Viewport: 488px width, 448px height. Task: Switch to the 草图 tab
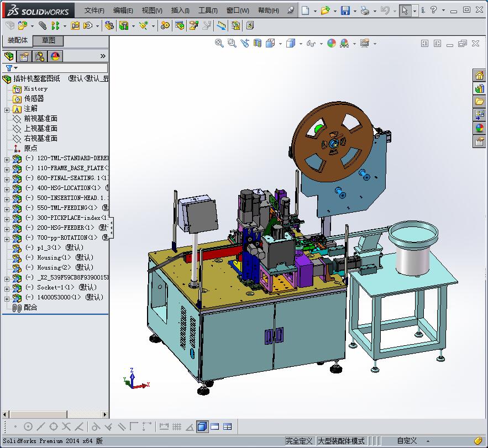[x=46, y=40]
